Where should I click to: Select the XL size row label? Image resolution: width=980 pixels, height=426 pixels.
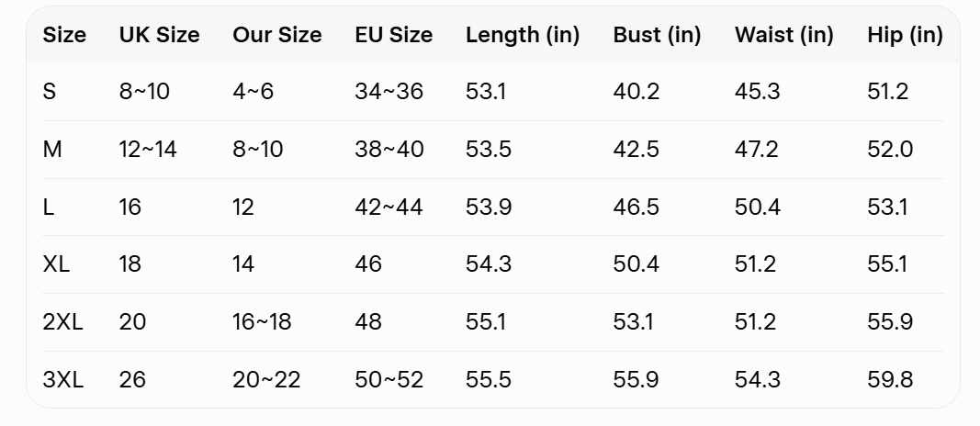click(56, 264)
